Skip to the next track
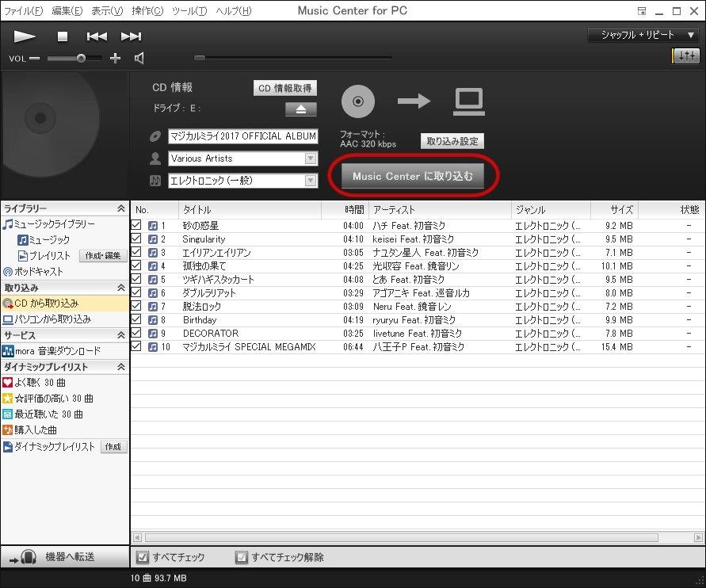The width and height of the screenshot is (706, 588). point(131,36)
